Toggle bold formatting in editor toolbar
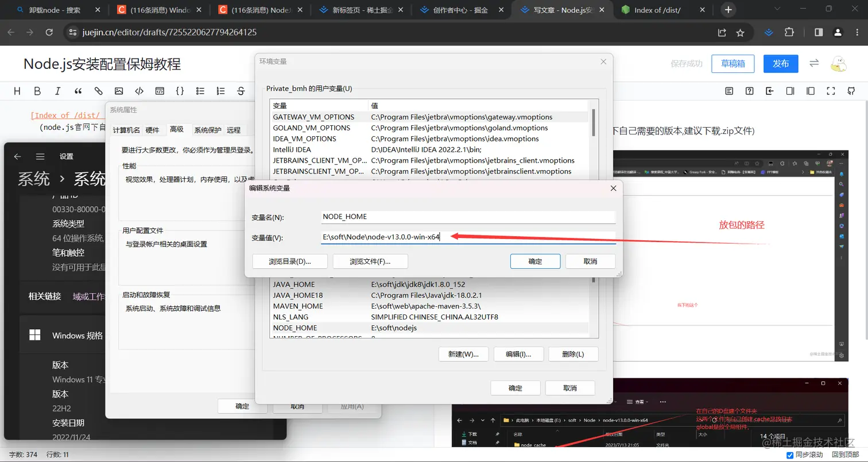This screenshot has height=462, width=868. (x=37, y=91)
